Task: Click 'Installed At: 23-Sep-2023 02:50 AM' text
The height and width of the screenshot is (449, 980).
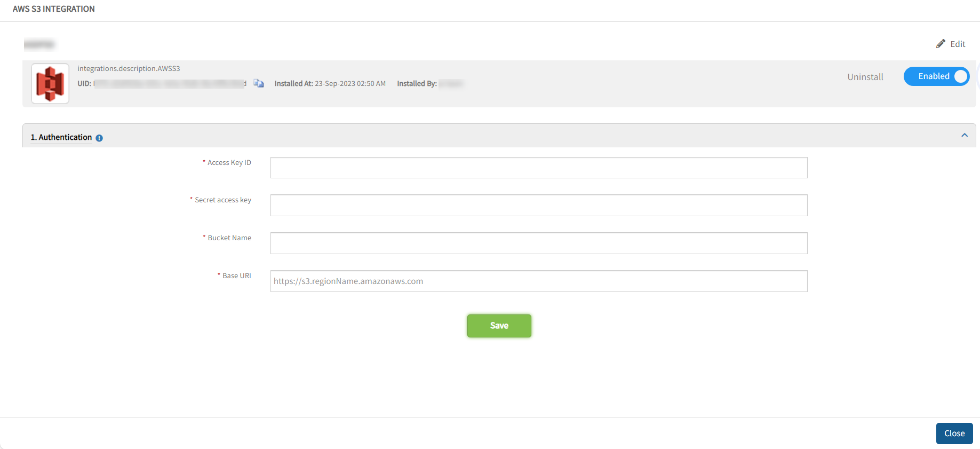Action: (x=330, y=83)
